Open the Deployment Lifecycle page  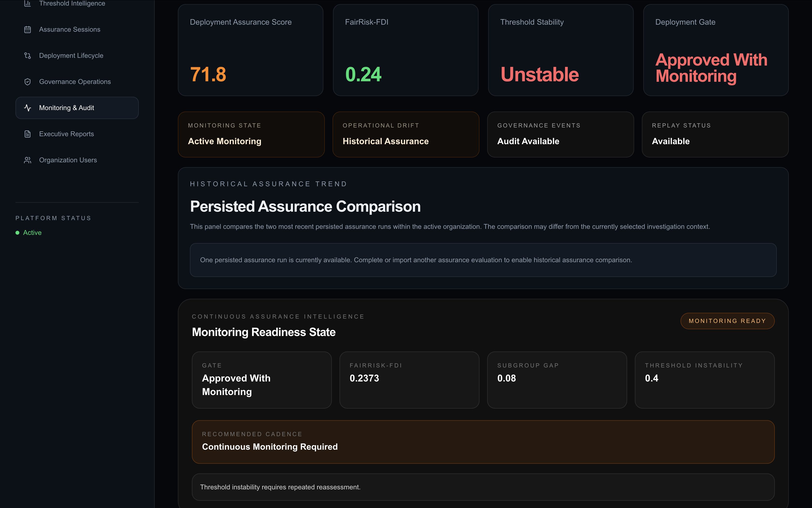coord(77,55)
